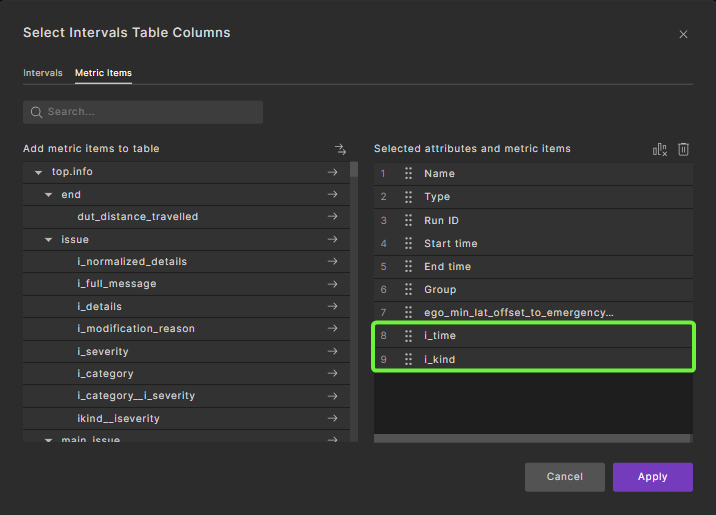Add dut_distance_travelled using its arrow icon

tap(332, 217)
